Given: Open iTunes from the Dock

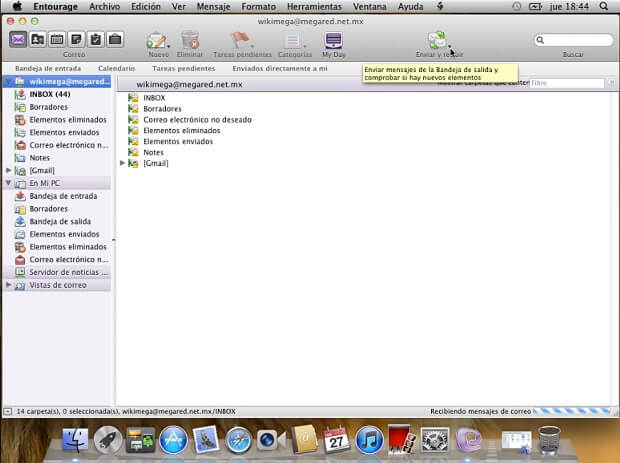Looking at the screenshot, I should [x=369, y=439].
